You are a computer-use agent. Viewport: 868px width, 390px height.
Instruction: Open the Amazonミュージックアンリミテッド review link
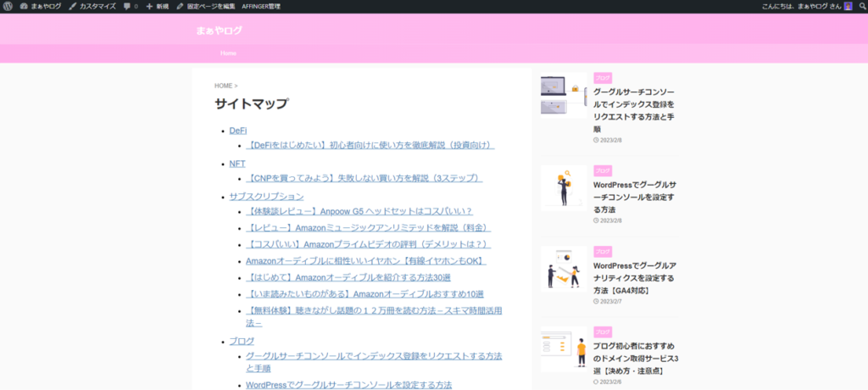368,228
